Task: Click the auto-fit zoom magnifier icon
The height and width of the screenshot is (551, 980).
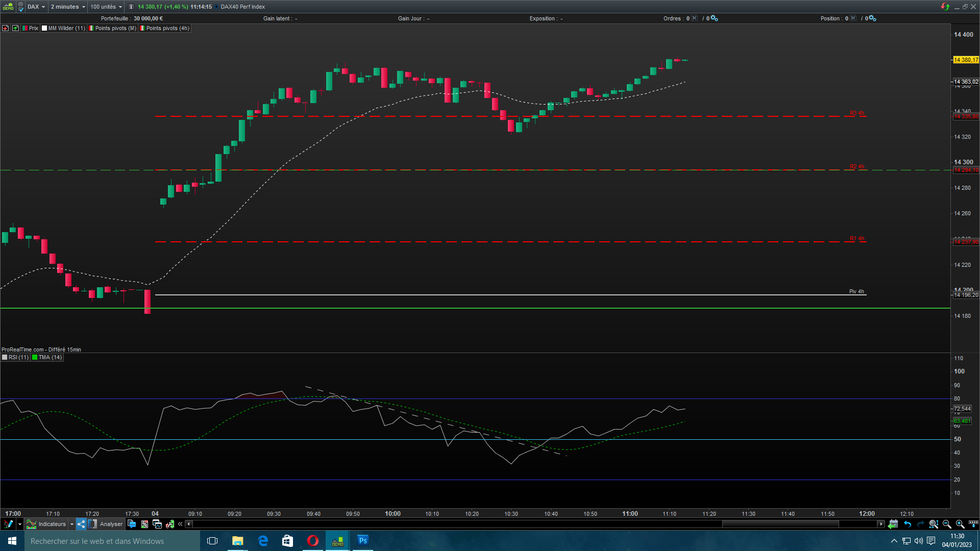Action: coord(934,524)
